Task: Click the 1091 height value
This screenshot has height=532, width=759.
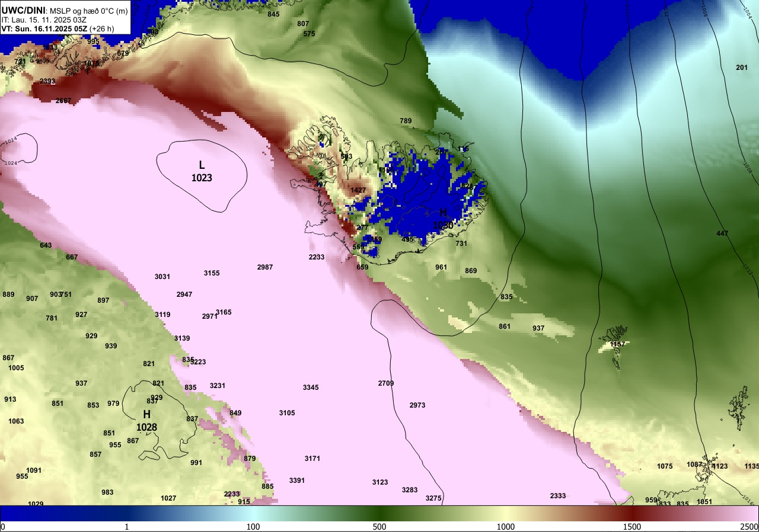Action: pos(34,470)
